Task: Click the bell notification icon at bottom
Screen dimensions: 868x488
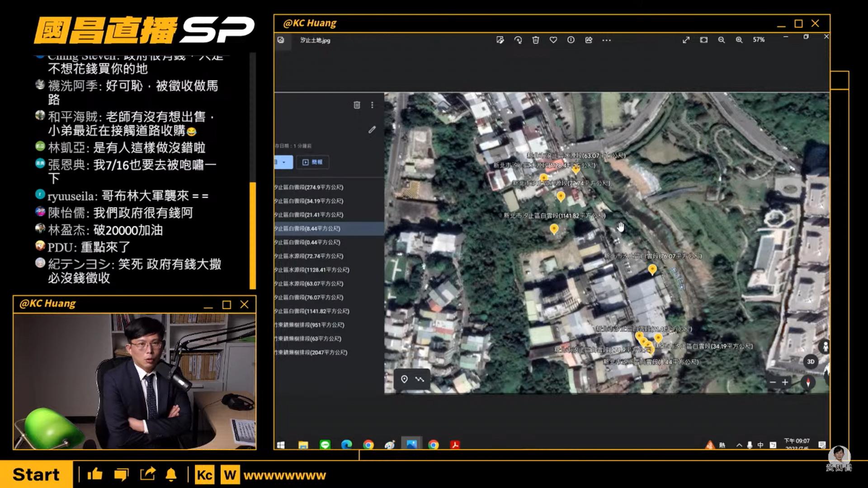Action: 171,475
